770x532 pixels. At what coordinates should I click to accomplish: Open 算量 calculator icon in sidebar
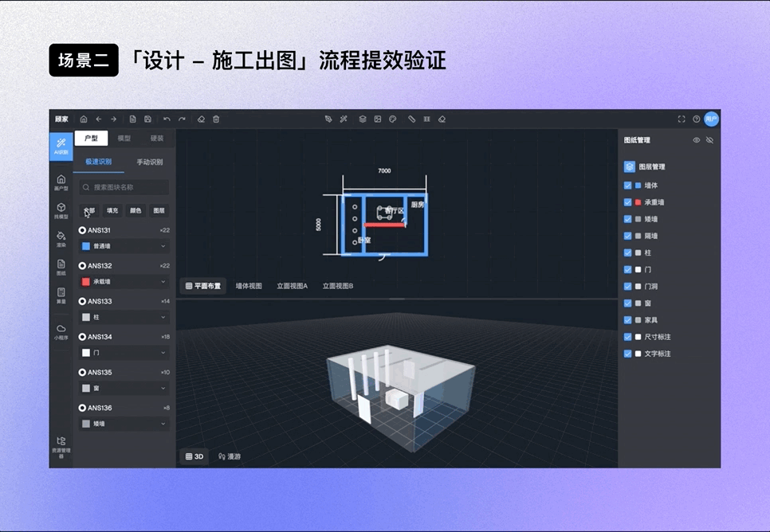pyautogui.click(x=61, y=295)
